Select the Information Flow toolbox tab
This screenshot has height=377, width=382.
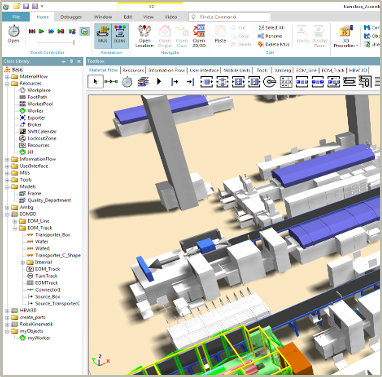coord(167,70)
